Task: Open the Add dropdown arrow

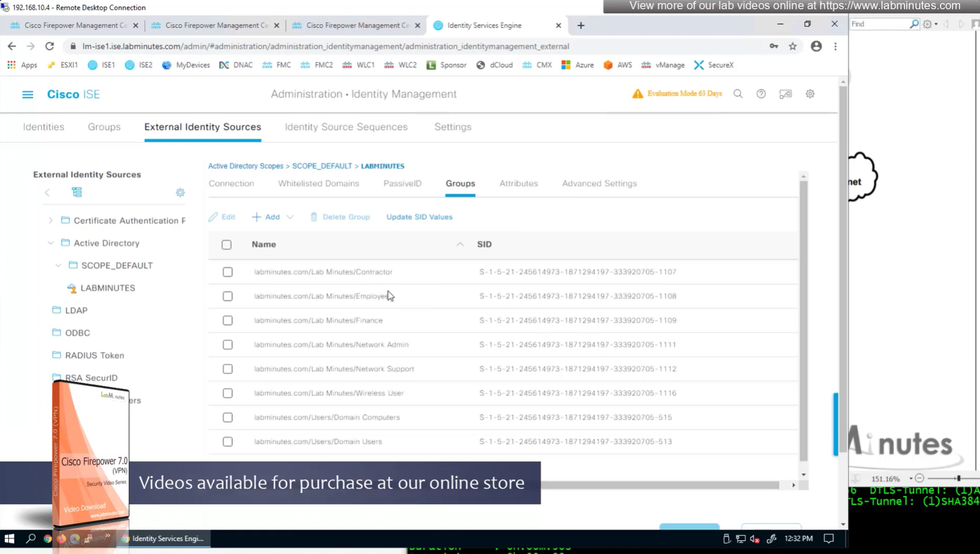Action: pos(290,217)
